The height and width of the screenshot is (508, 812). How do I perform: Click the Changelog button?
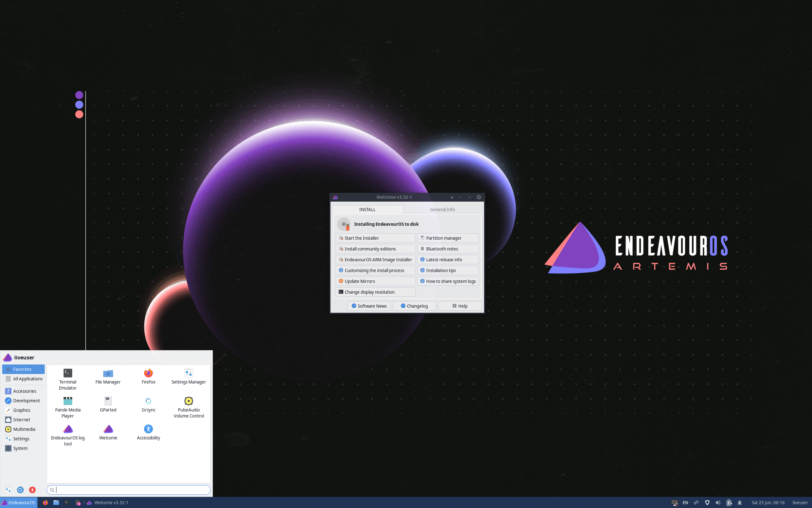(x=414, y=306)
